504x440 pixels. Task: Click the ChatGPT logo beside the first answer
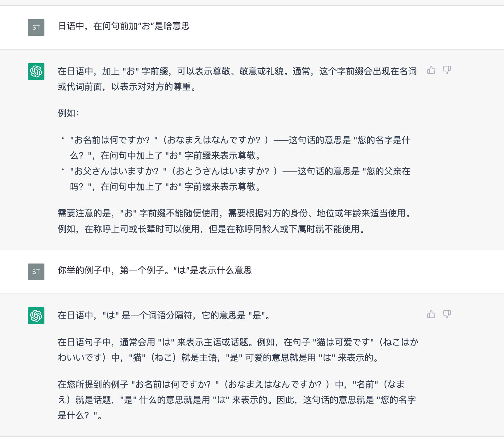(x=36, y=72)
